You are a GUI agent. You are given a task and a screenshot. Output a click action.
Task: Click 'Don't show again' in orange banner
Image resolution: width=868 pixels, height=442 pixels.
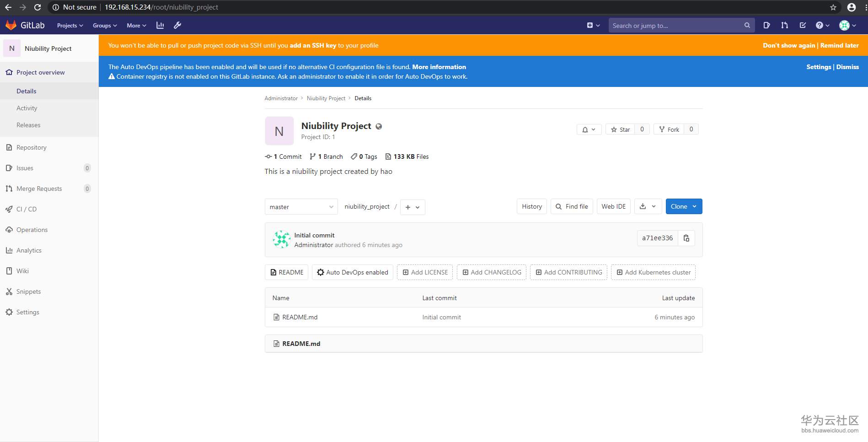click(x=789, y=45)
